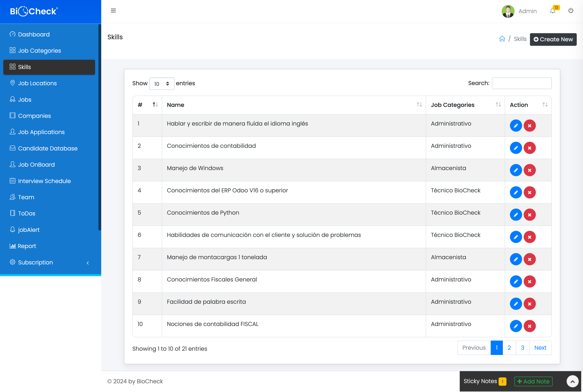The height and width of the screenshot is (392, 583).
Task: Open the notifications bell icon
Action: pos(552,11)
